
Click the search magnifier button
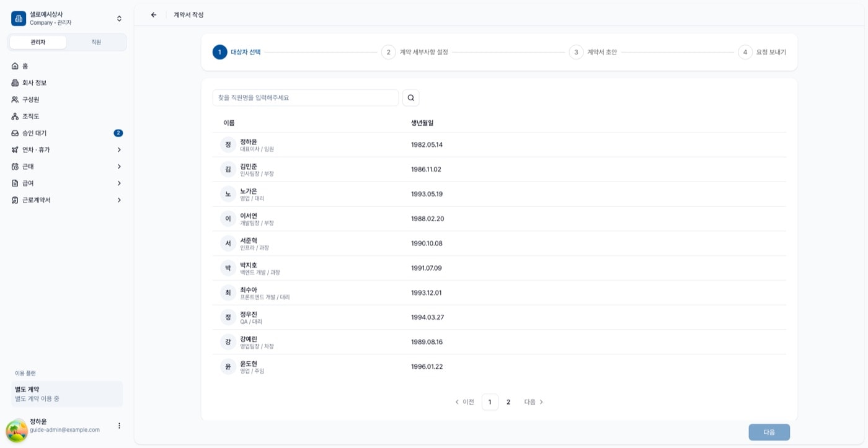coord(411,98)
